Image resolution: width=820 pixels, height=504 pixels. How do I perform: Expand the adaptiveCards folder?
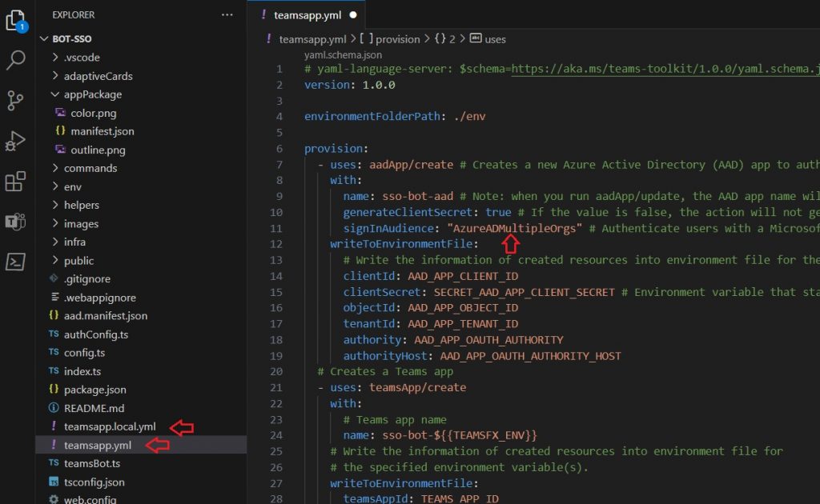98,76
